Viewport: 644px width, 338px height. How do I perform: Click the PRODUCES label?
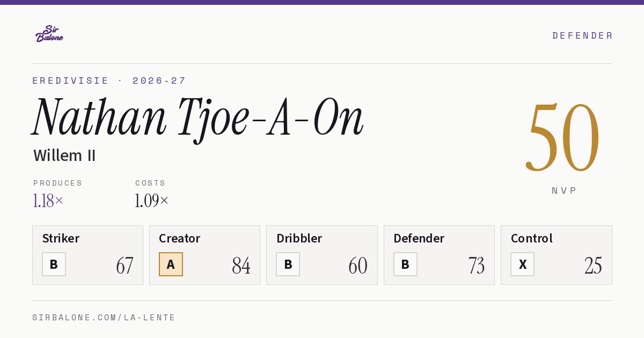57,183
